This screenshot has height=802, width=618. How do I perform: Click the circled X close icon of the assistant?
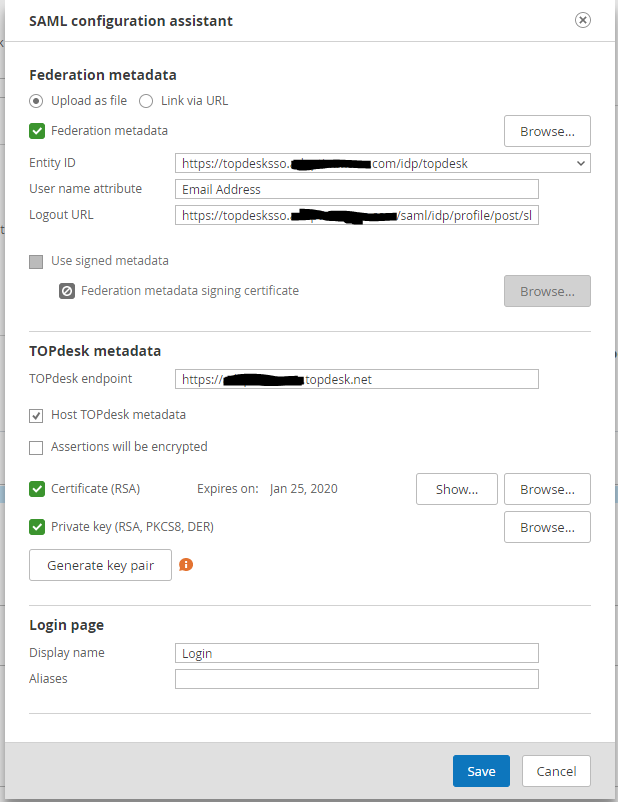581,19
